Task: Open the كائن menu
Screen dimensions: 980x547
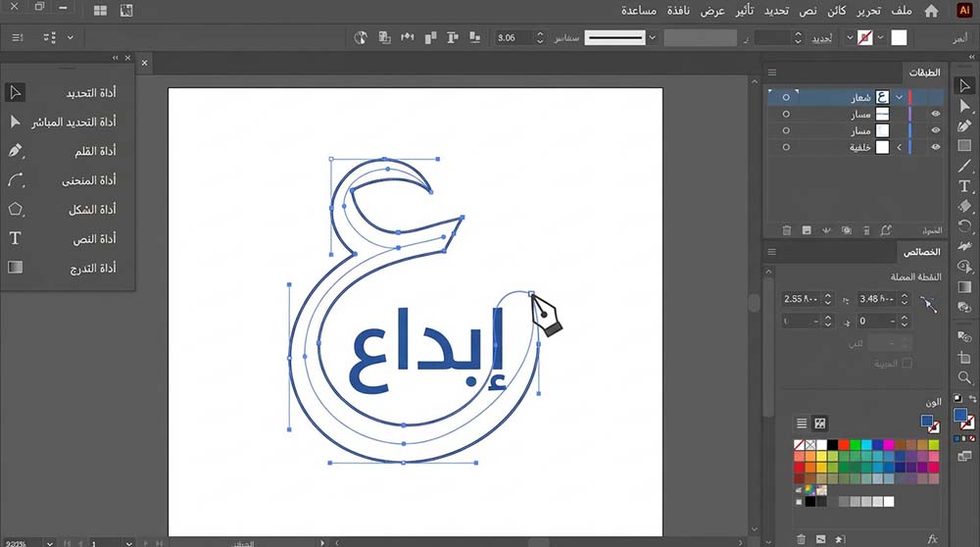Action: [836, 11]
